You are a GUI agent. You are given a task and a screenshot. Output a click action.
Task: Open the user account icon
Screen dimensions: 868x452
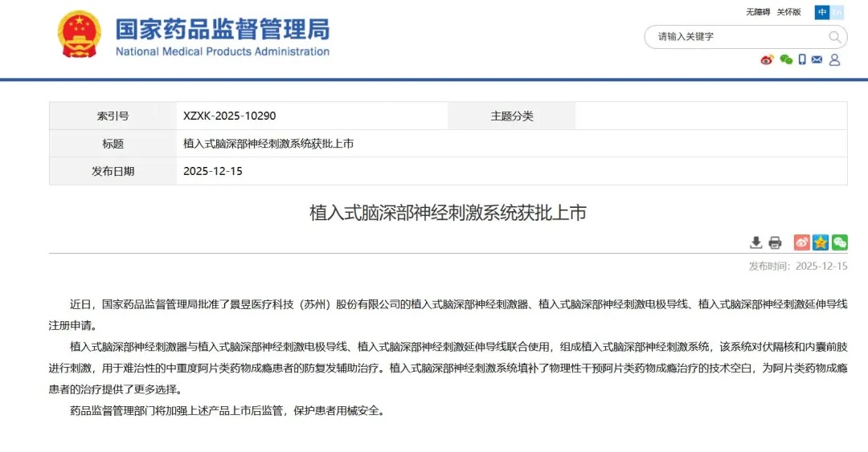coord(834,59)
